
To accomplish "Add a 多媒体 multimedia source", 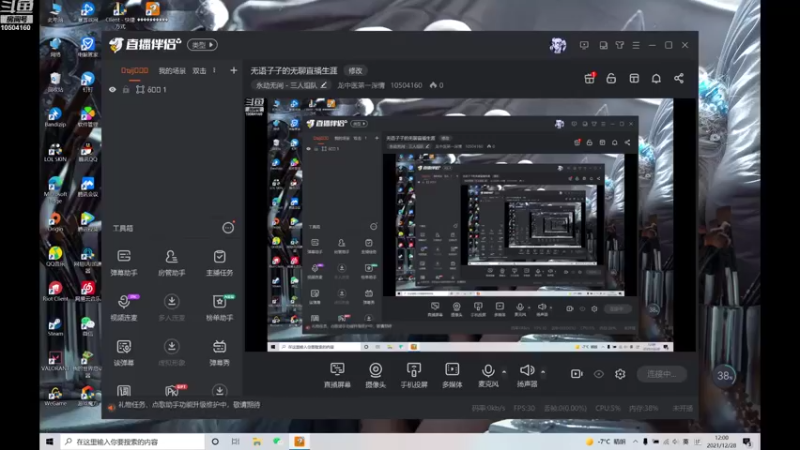I will [x=452, y=374].
